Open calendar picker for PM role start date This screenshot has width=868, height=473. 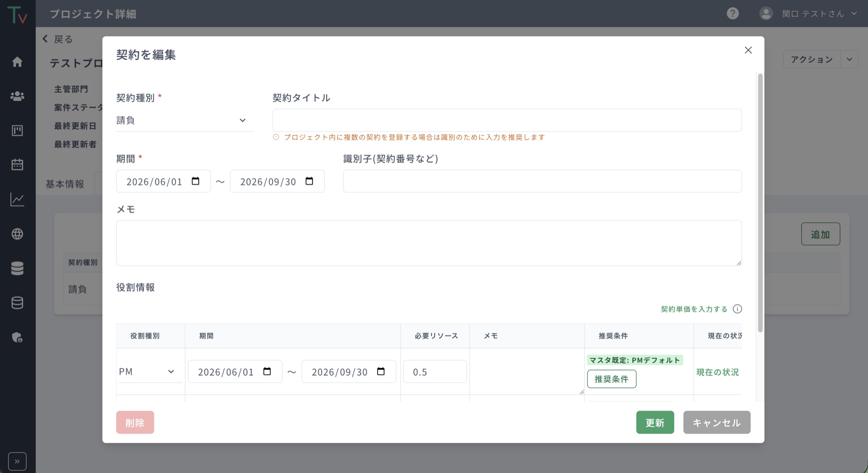coord(267,371)
